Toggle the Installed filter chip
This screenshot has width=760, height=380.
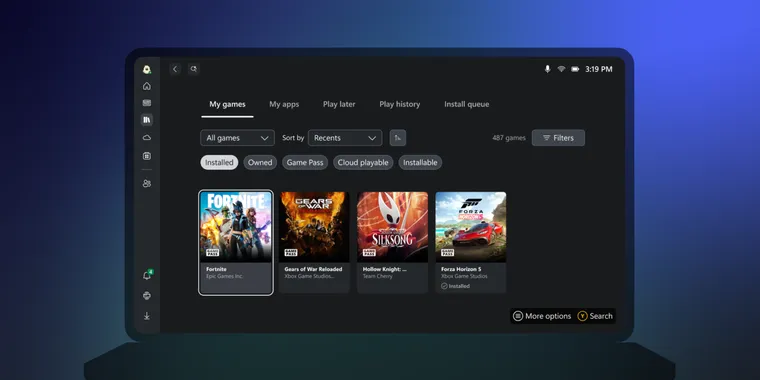(219, 162)
